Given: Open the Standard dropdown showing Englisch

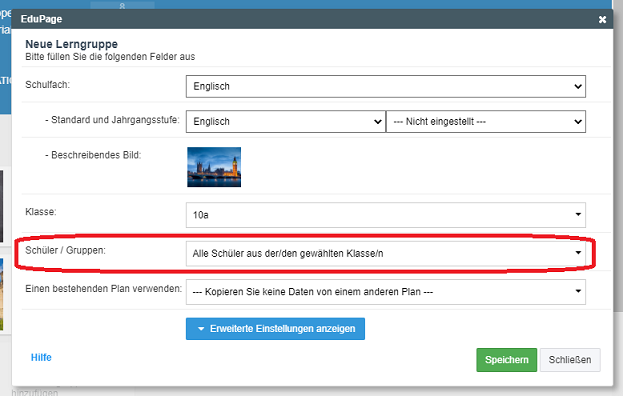Looking at the screenshot, I should pyautogui.click(x=286, y=122).
